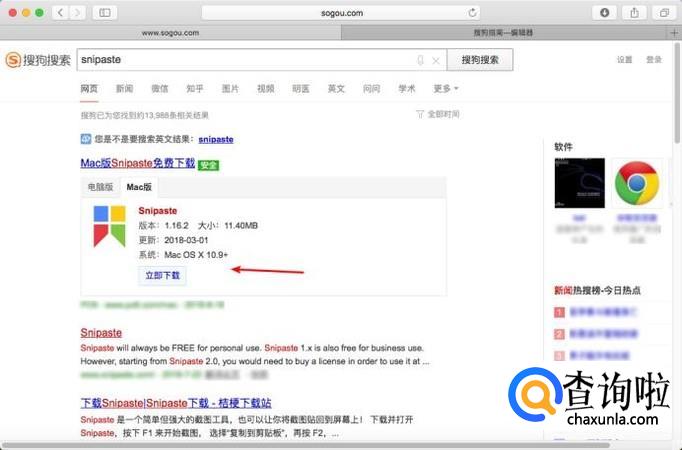
Task: Select the 图片 search category
Action: 230,89
